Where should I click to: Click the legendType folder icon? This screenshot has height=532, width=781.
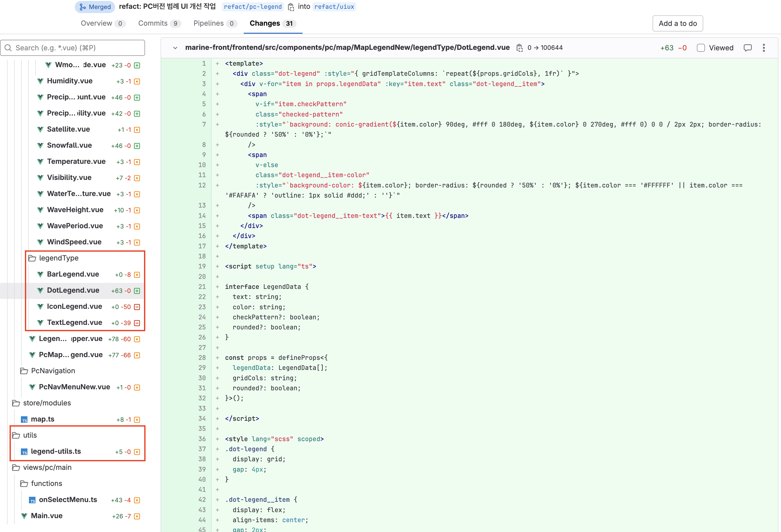[x=32, y=258]
